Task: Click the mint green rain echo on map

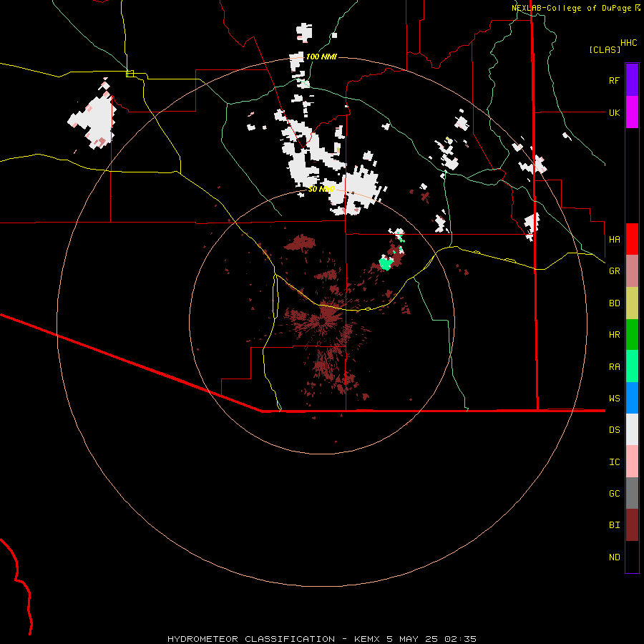Action: point(386,263)
